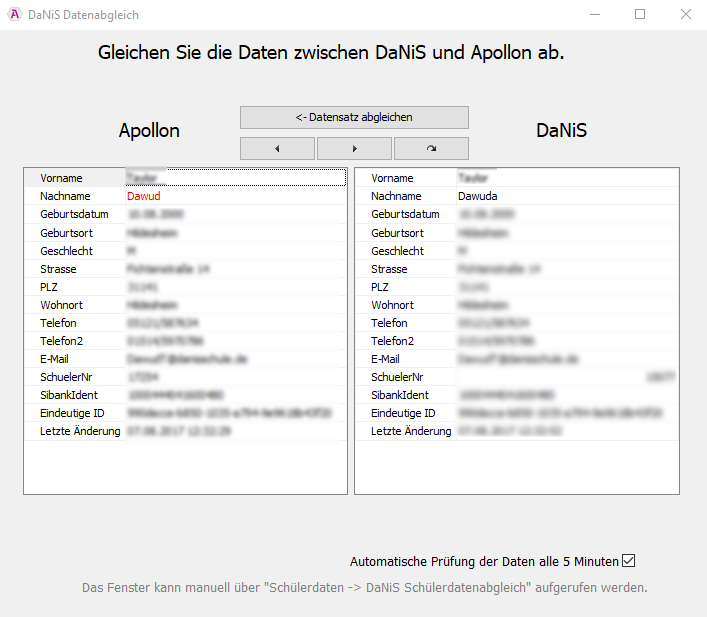This screenshot has height=617, width=707.
Task: Maximize the DaNiS Datenabgleich window
Action: (640, 14)
